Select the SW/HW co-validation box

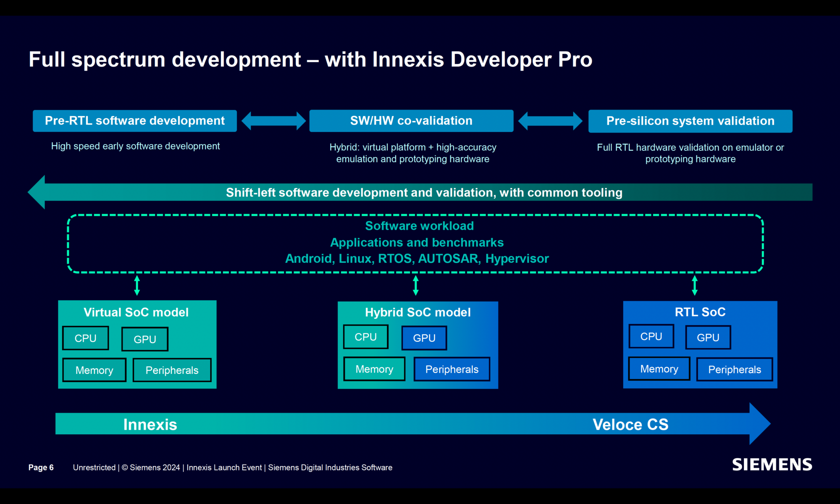(x=411, y=121)
